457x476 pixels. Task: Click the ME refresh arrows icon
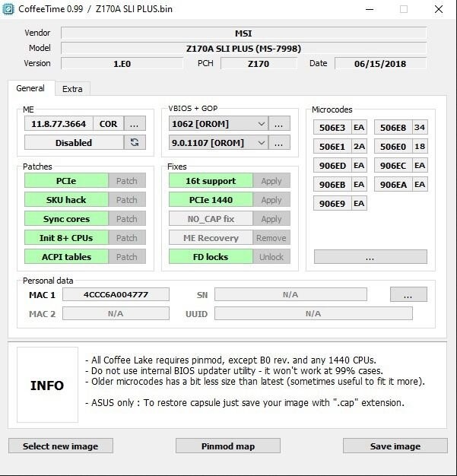135,142
